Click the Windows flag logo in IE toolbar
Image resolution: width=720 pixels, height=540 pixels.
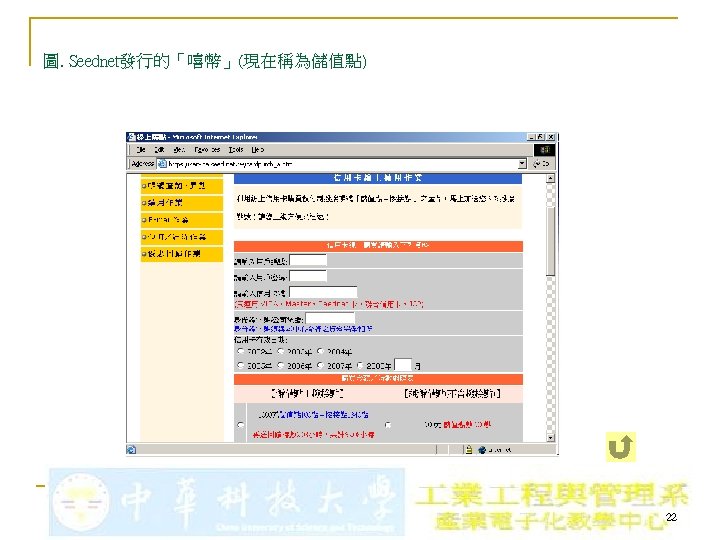coord(545,150)
